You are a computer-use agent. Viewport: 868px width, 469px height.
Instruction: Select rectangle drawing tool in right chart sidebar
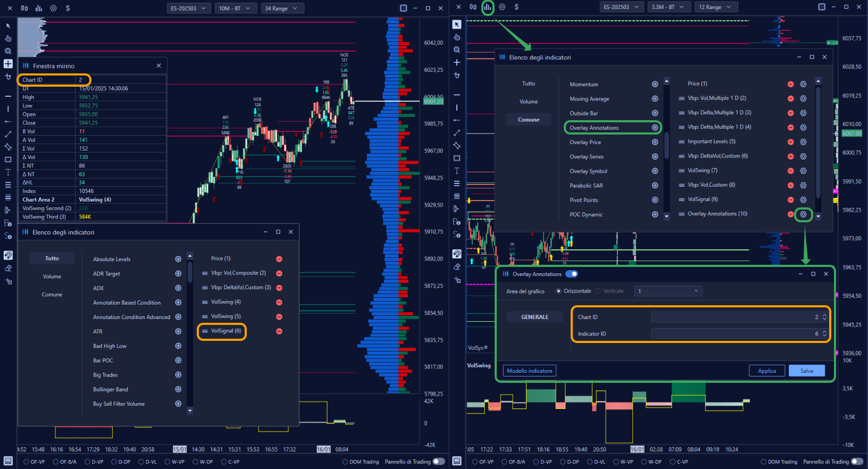pyautogui.click(x=457, y=158)
